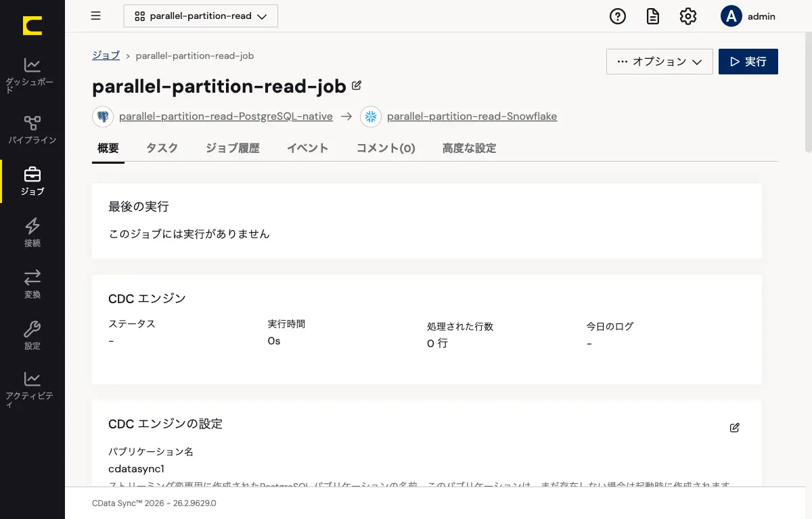
Task: Click the 処理された行数 label
Action: (x=460, y=327)
